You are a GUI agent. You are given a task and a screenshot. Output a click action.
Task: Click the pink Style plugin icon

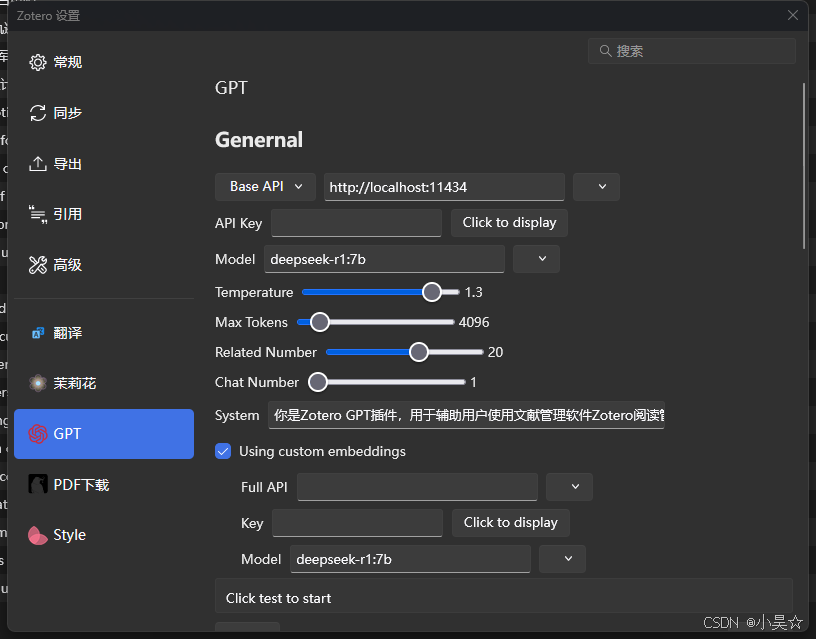pyautogui.click(x=37, y=535)
